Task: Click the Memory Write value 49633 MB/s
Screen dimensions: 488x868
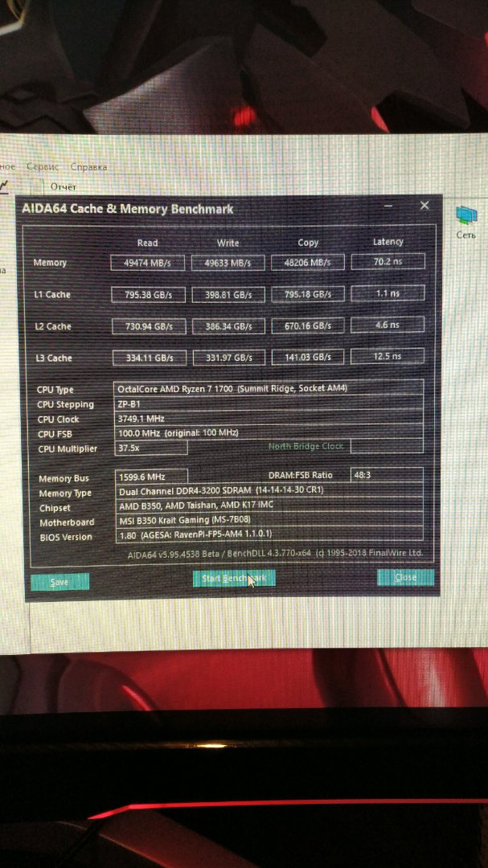Action: (228, 263)
